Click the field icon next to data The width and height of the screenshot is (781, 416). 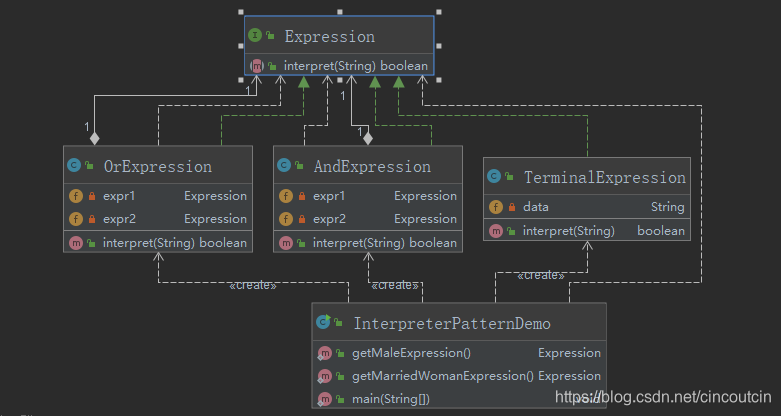tap(496, 207)
